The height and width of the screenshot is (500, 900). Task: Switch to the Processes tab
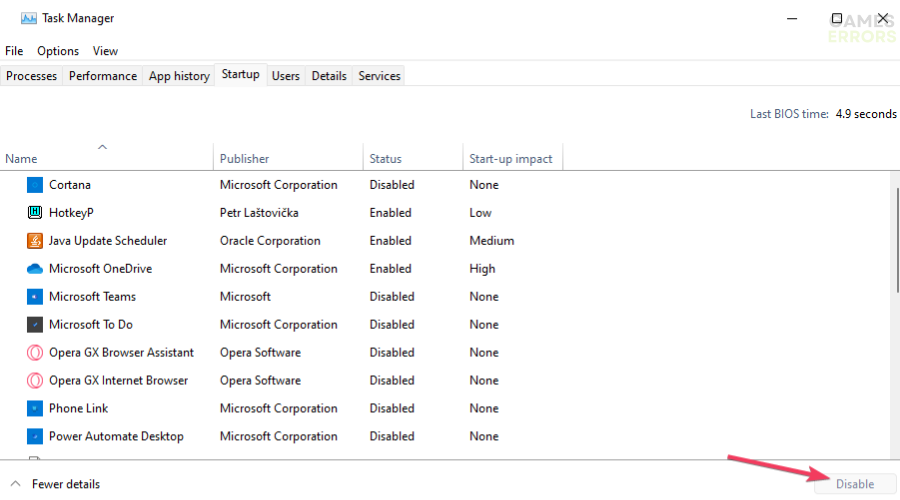point(32,76)
